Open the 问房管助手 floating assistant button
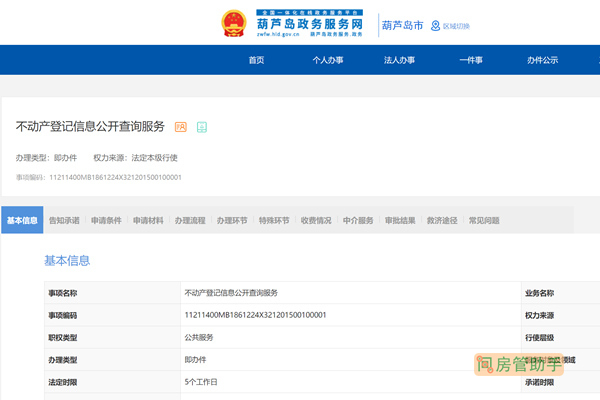This screenshot has height=400, width=600. click(x=519, y=364)
